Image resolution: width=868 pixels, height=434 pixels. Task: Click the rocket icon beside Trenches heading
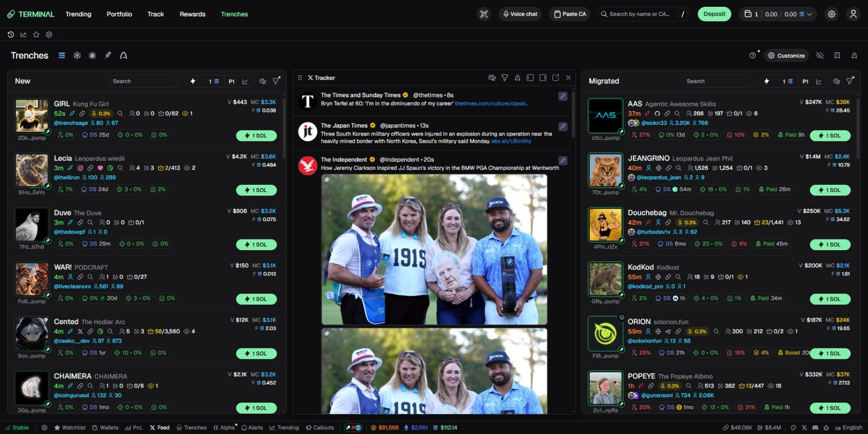(108, 56)
